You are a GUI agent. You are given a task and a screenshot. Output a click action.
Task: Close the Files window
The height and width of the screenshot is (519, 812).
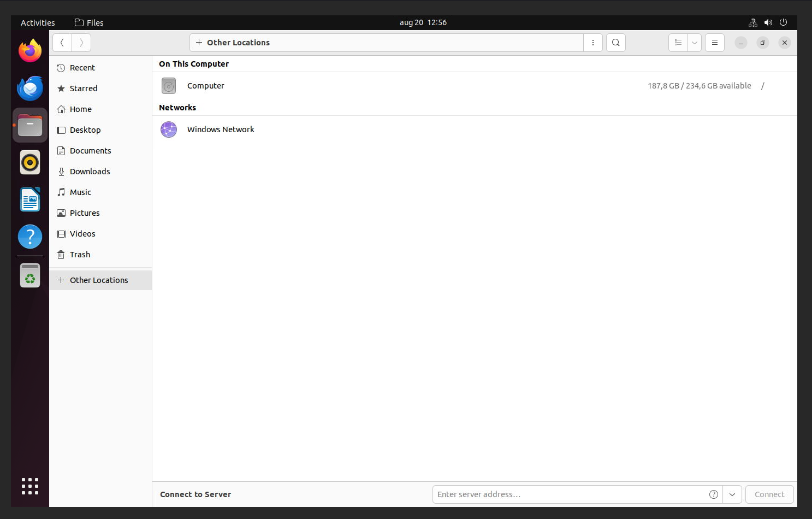coord(785,43)
